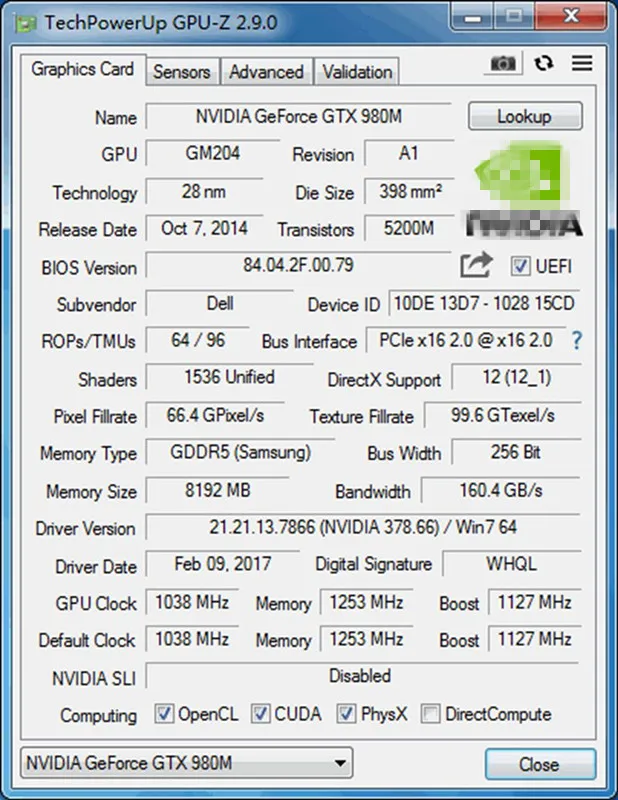The height and width of the screenshot is (800, 618).
Task: Click Default Clock value 1038 MHz
Action: 192,639
